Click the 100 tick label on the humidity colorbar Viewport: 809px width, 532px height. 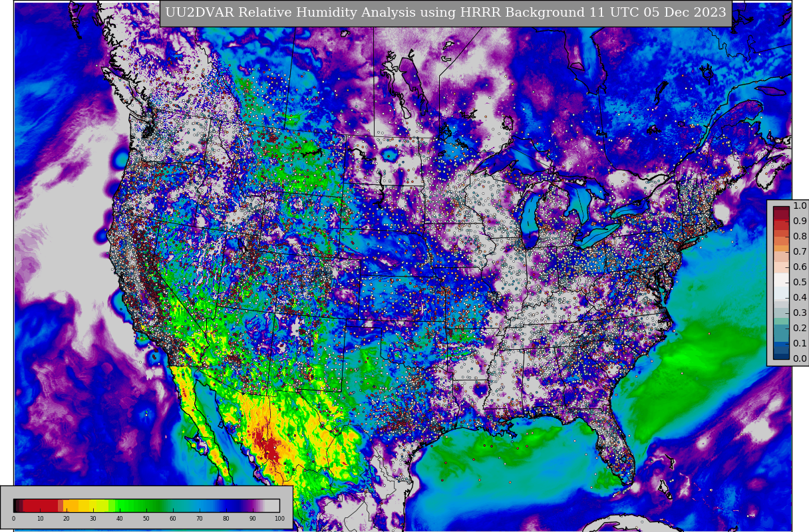pyautogui.click(x=279, y=519)
